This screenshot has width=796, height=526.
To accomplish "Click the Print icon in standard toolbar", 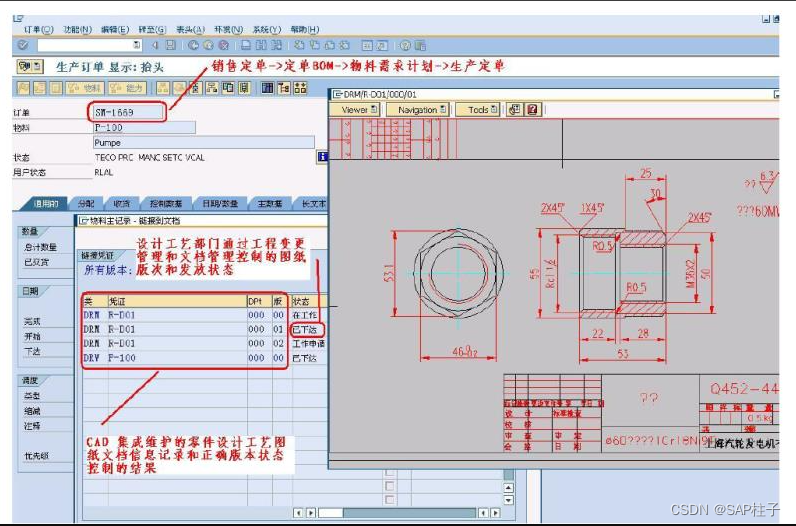I will (246, 45).
